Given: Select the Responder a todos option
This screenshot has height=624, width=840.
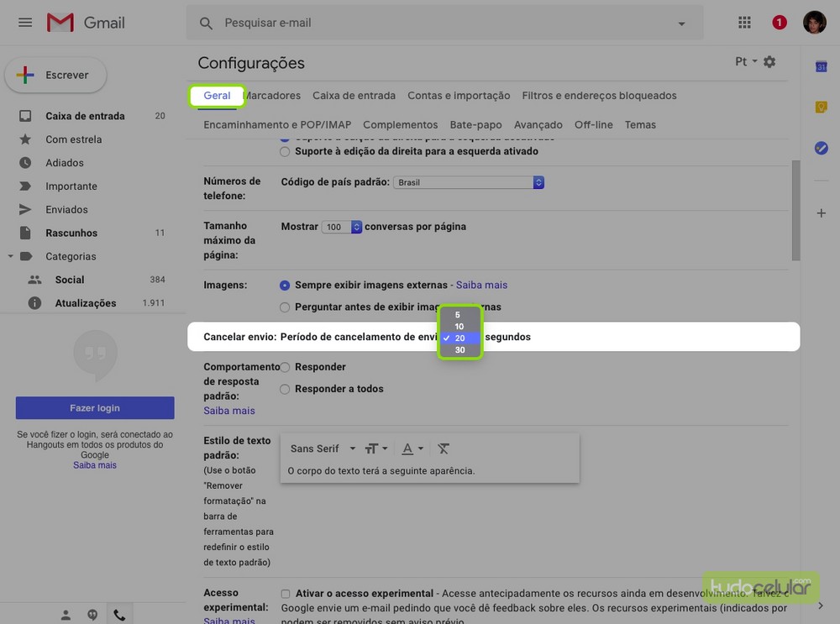Looking at the screenshot, I should tap(285, 390).
